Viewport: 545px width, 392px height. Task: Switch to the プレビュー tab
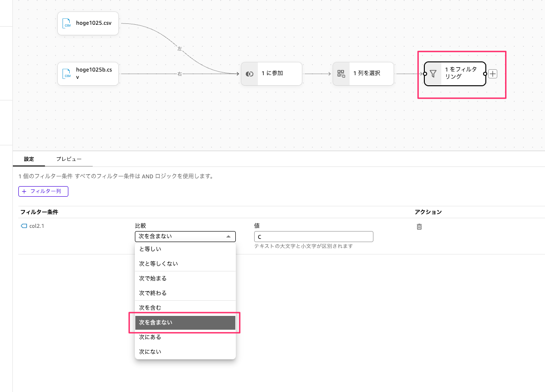pyautogui.click(x=69, y=159)
